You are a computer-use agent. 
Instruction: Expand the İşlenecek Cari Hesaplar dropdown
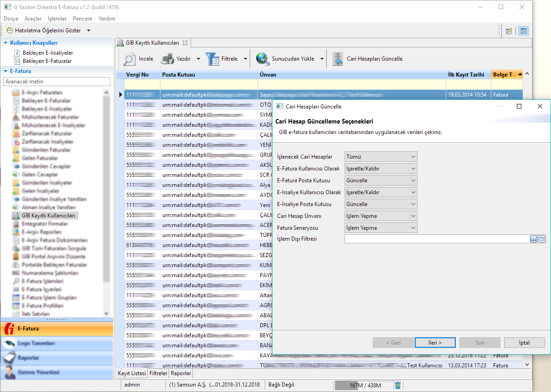tap(381, 157)
